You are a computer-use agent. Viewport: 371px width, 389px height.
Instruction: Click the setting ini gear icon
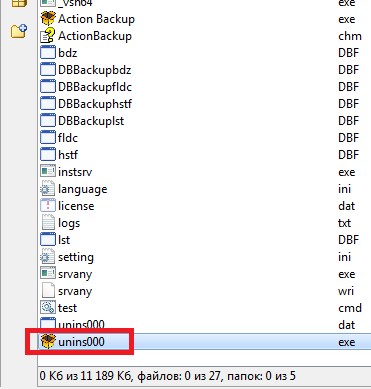48,257
